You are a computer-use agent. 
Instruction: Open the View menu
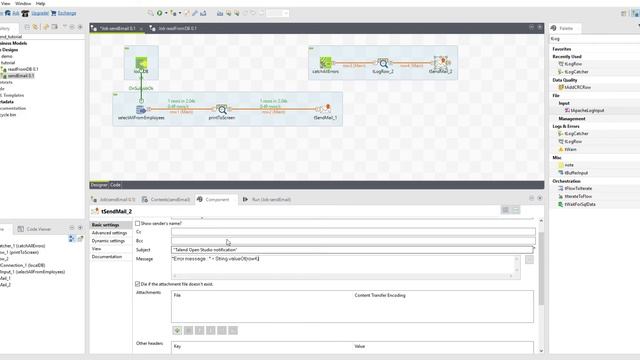pyautogui.click(x=6, y=3)
